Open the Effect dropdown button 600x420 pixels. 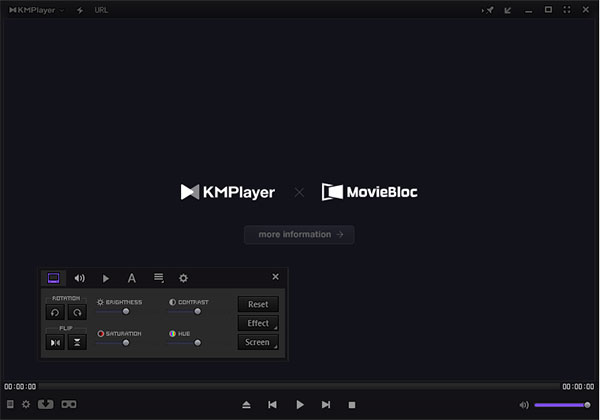(258, 323)
